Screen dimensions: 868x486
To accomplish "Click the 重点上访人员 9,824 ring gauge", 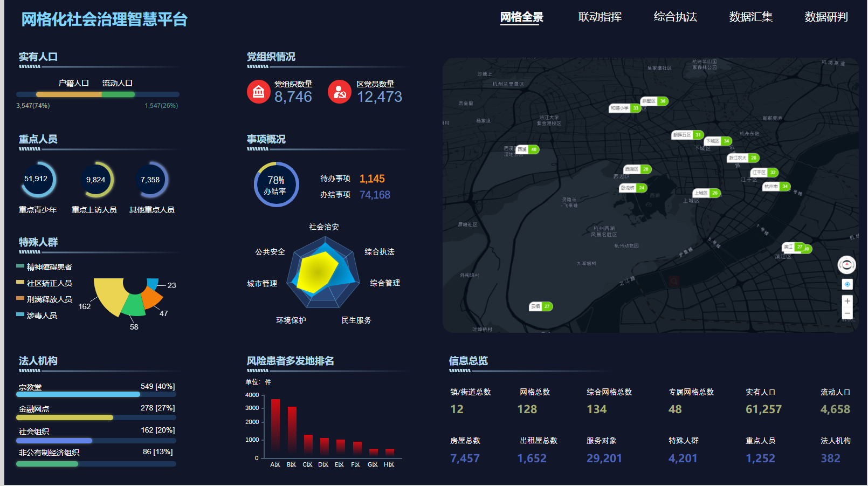I will (95, 180).
